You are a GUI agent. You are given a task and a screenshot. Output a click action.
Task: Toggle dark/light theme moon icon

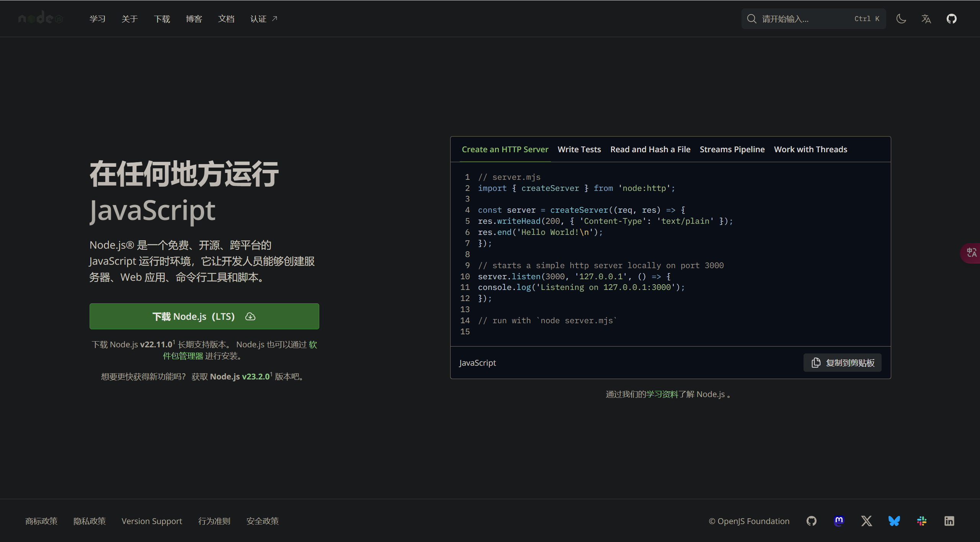point(901,19)
